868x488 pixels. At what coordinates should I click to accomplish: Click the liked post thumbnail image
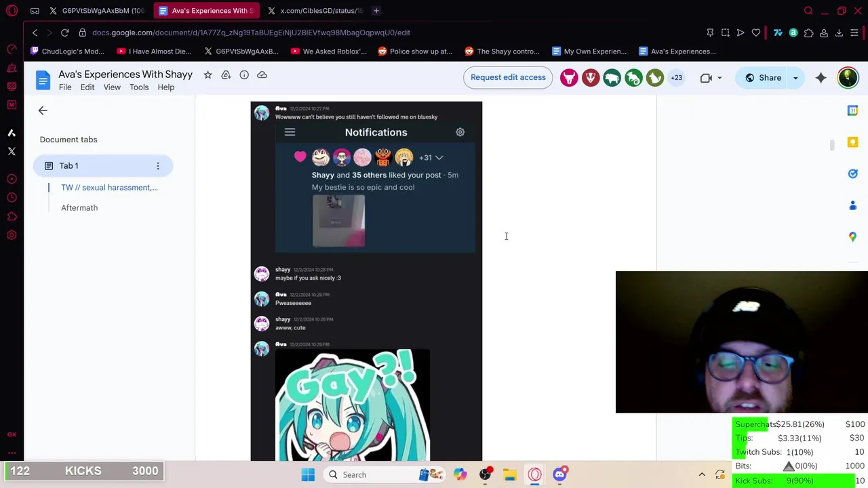coord(338,220)
